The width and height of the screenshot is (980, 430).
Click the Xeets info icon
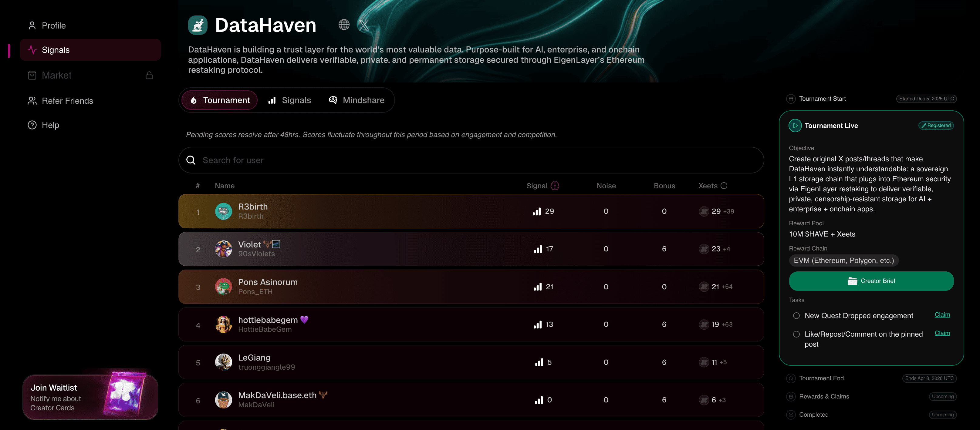pos(724,186)
